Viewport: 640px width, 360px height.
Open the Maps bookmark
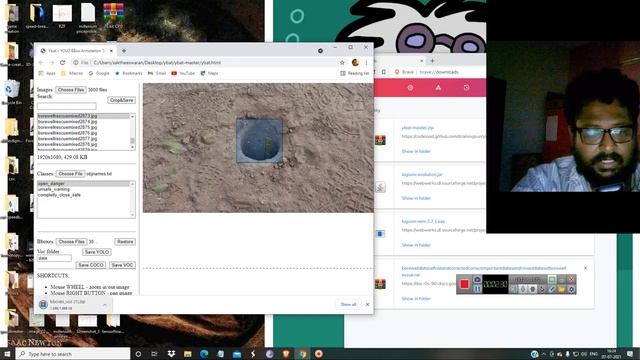[209, 73]
